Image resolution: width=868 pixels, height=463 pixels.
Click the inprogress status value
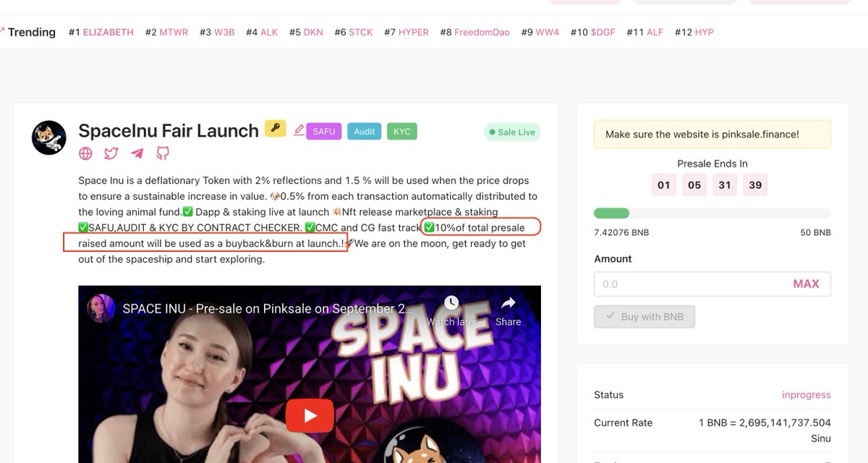pos(807,395)
